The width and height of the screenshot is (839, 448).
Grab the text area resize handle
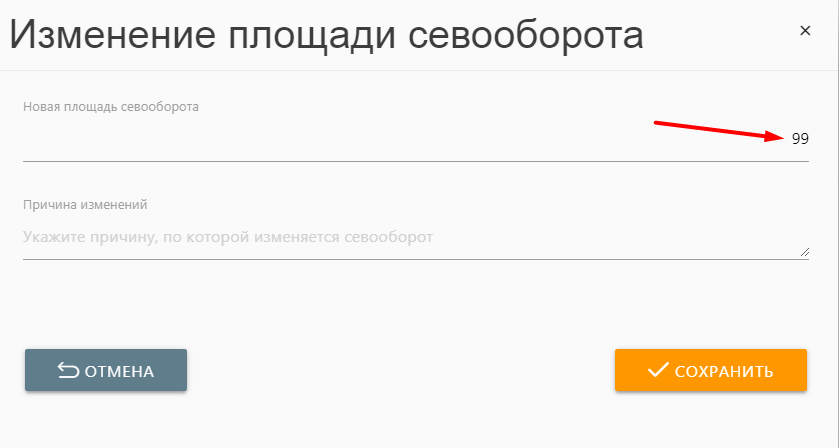tap(804, 253)
